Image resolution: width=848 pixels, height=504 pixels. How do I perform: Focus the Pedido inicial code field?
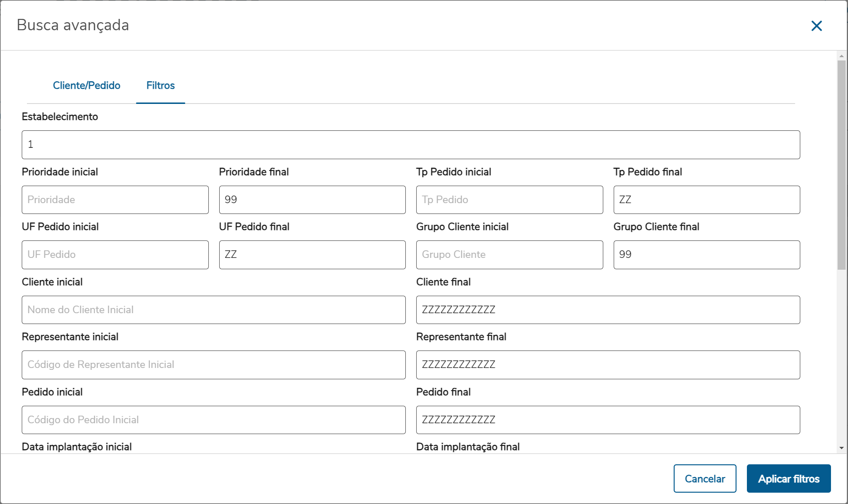point(214,420)
